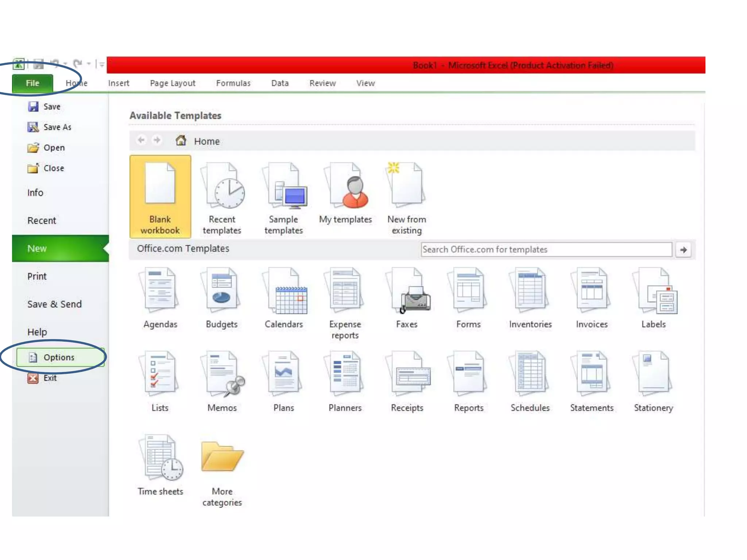The height and width of the screenshot is (560, 747).
Task: Switch to the Page Layout tab
Action: (173, 83)
